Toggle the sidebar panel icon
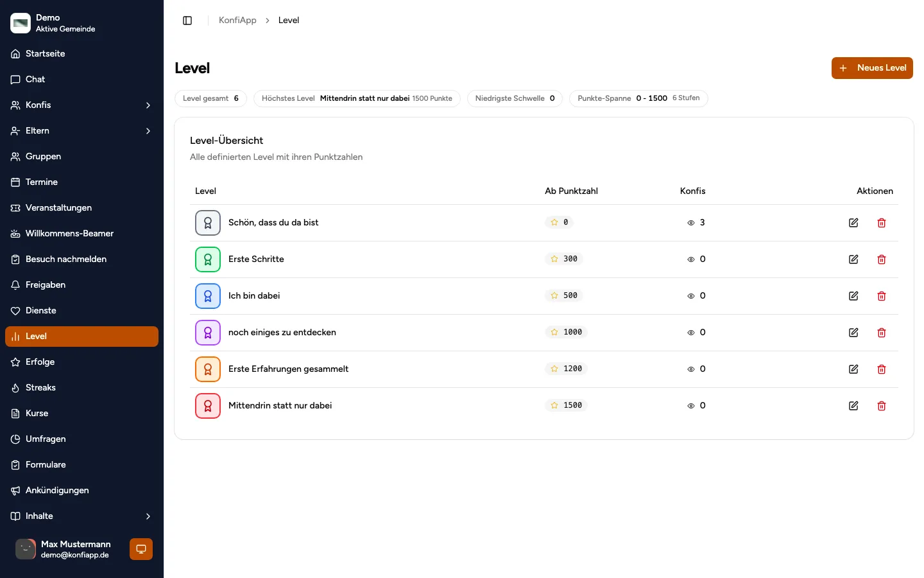This screenshot has width=924, height=578. [x=187, y=21]
